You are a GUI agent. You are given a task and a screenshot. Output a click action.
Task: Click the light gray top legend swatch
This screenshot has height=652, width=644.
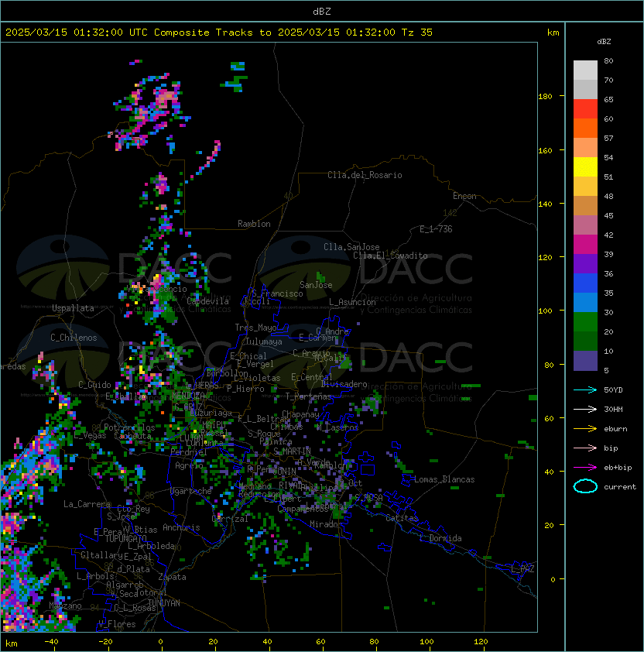(x=585, y=70)
